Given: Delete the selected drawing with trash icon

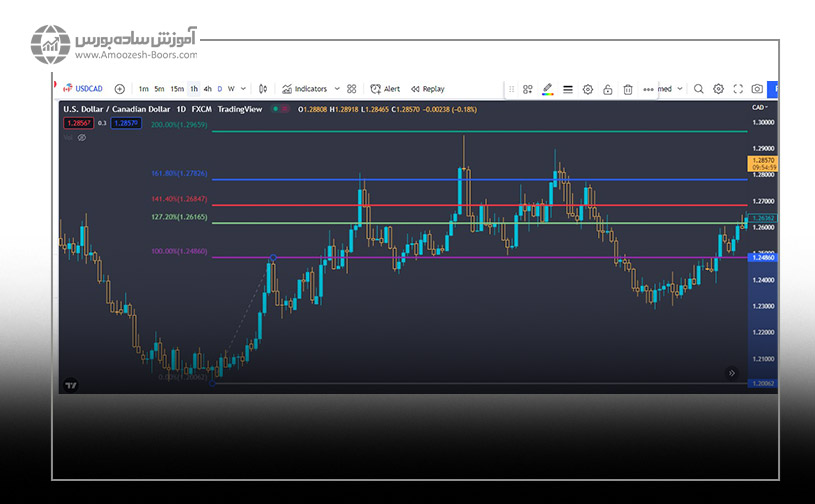Looking at the screenshot, I should [x=628, y=89].
